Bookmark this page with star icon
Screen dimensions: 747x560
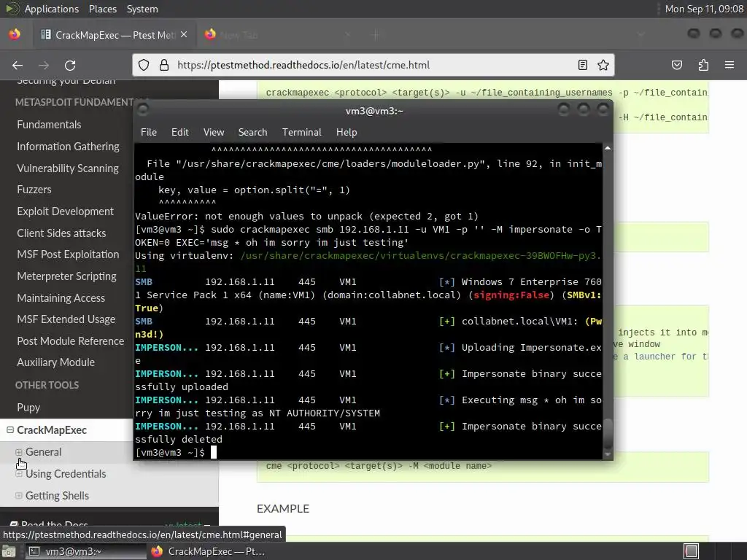click(x=603, y=65)
